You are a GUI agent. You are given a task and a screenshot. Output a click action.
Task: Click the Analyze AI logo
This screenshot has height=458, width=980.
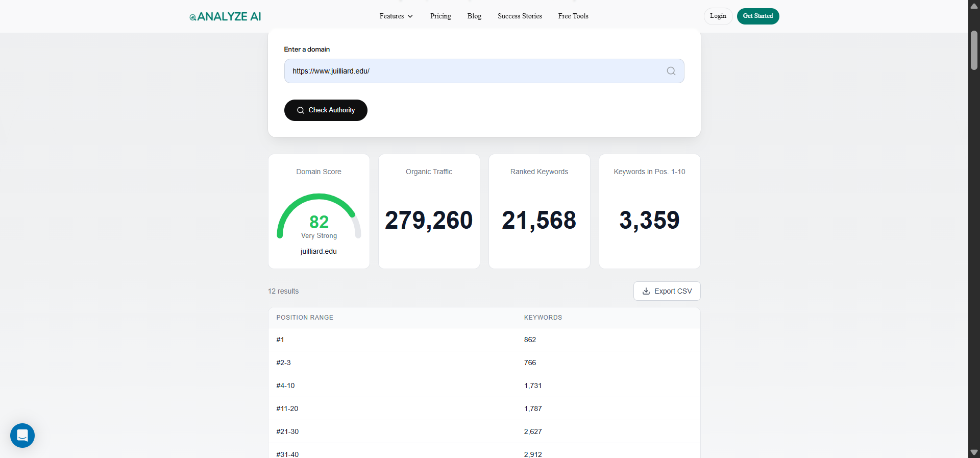click(225, 16)
